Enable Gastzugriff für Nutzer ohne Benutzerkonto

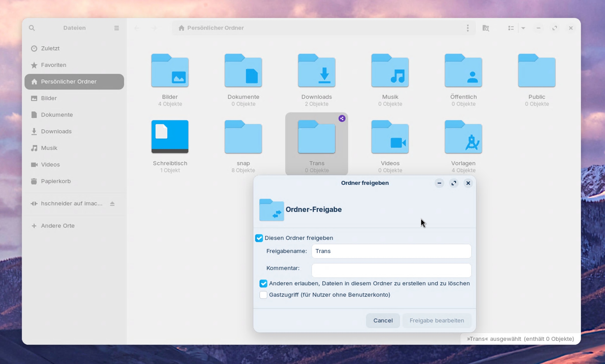263,295
